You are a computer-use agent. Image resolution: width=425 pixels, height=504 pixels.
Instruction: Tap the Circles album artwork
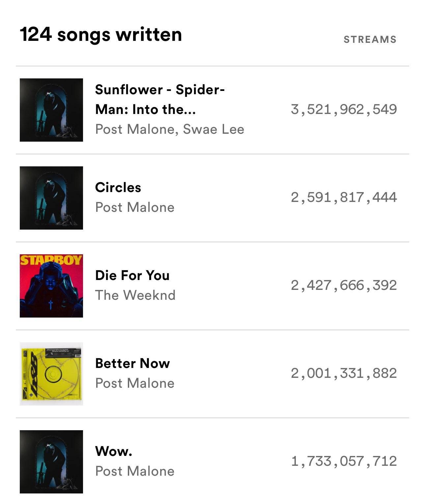pos(51,198)
